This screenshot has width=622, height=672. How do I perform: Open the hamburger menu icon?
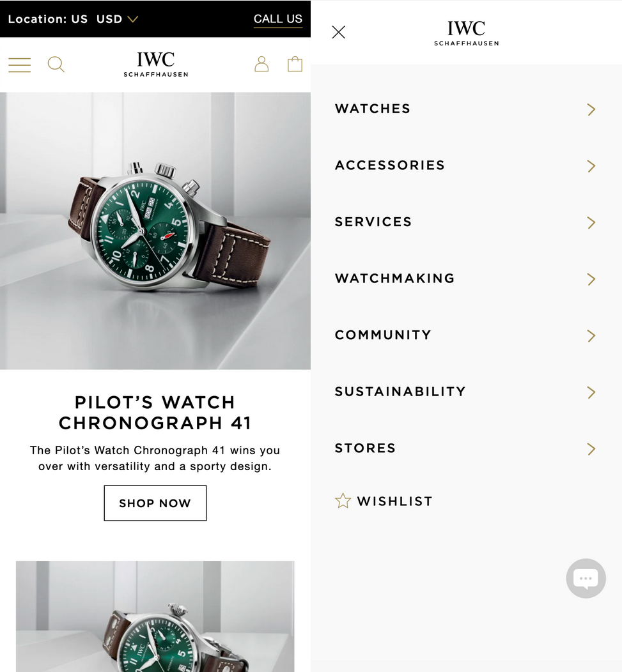click(x=20, y=65)
